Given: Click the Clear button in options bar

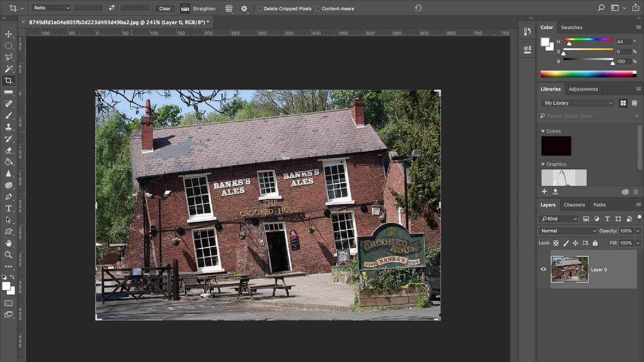Looking at the screenshot, I should click(165, 9).
